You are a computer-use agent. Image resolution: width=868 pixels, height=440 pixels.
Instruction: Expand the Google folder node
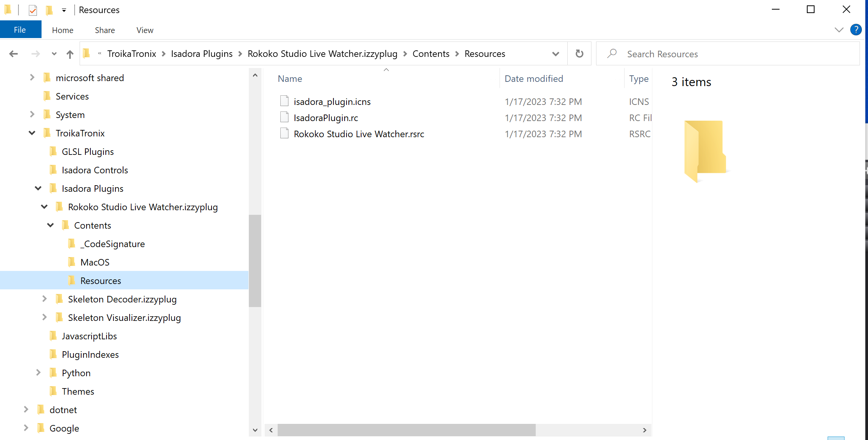point(26,428)
